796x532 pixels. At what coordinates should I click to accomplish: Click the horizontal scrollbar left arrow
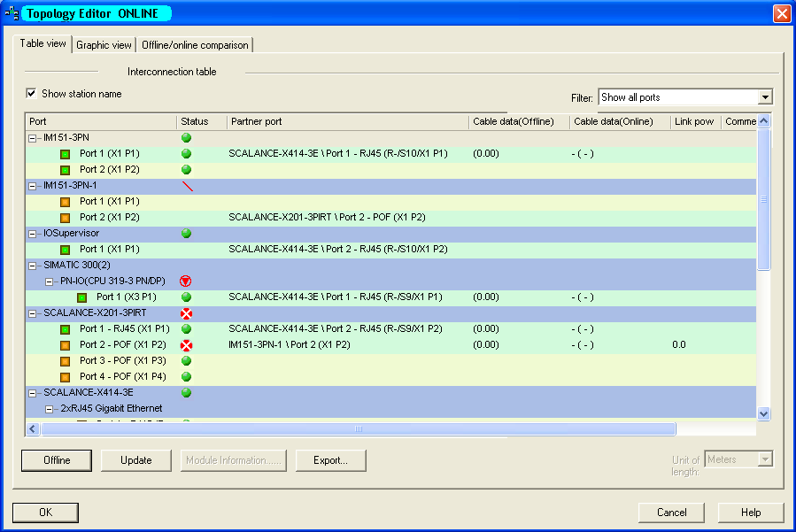pos(33,429)
